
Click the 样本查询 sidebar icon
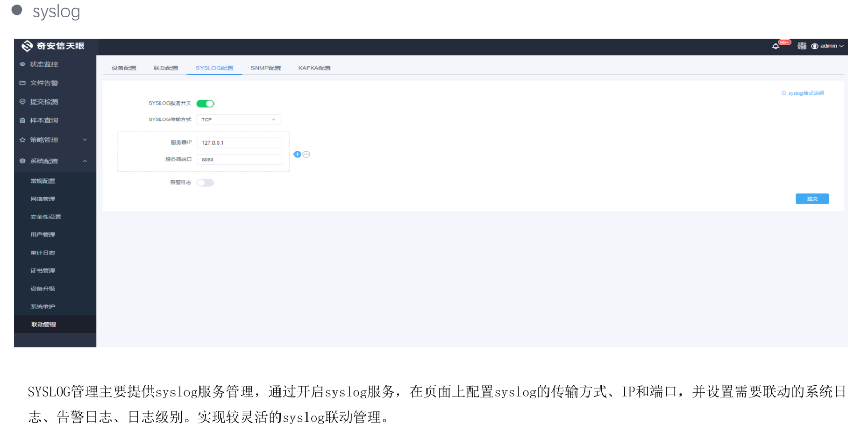point(22,121)
